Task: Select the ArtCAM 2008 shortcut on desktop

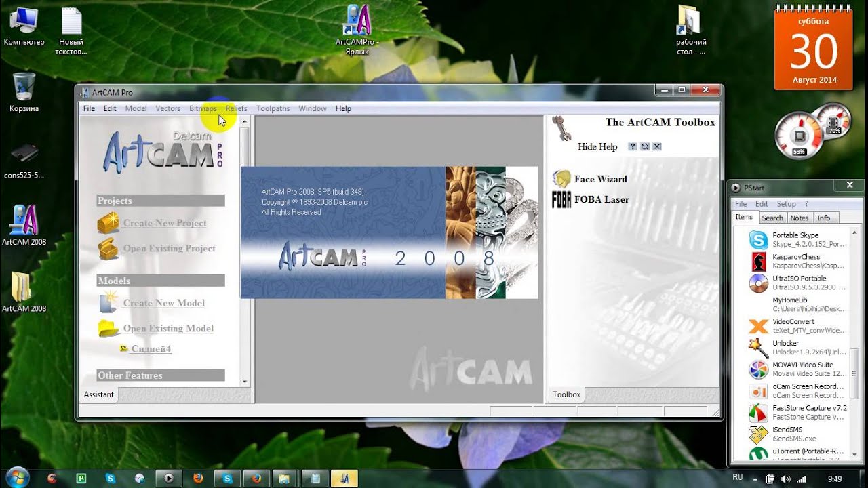Action: [x=24, y=225]
